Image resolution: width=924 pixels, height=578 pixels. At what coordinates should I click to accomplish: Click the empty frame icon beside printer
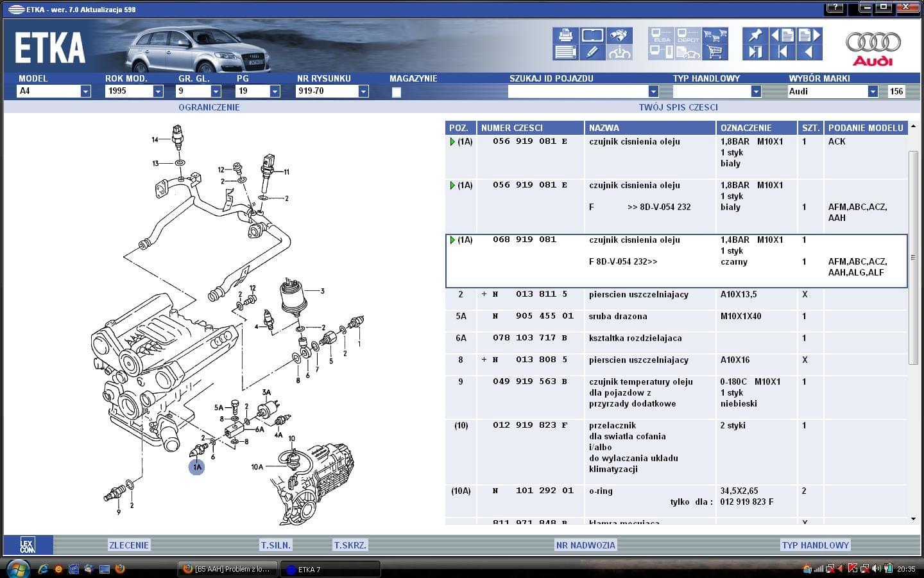tap(592, 35)
